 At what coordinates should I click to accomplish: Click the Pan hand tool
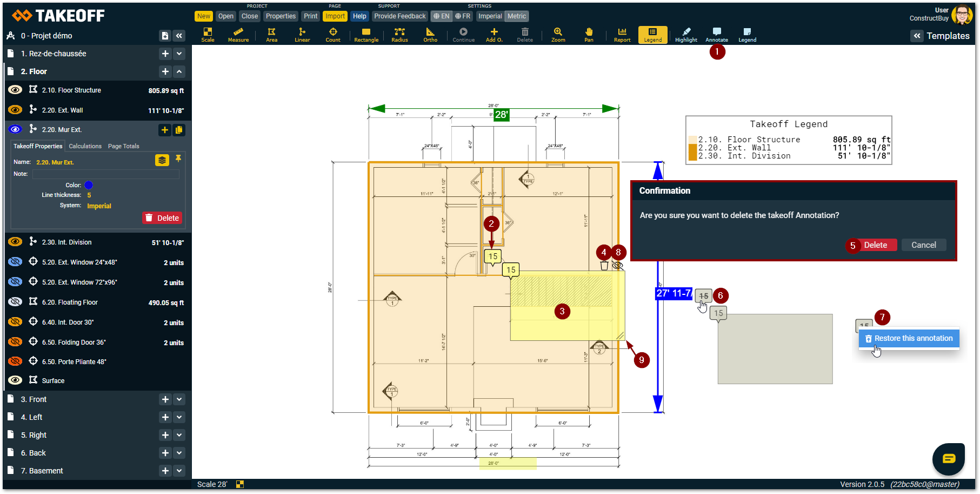589,35
